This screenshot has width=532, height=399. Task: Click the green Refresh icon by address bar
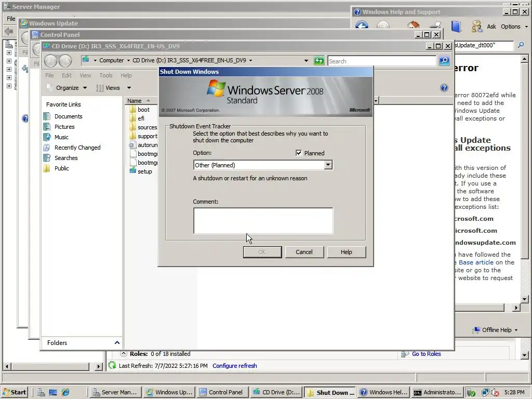click(319, 61)
